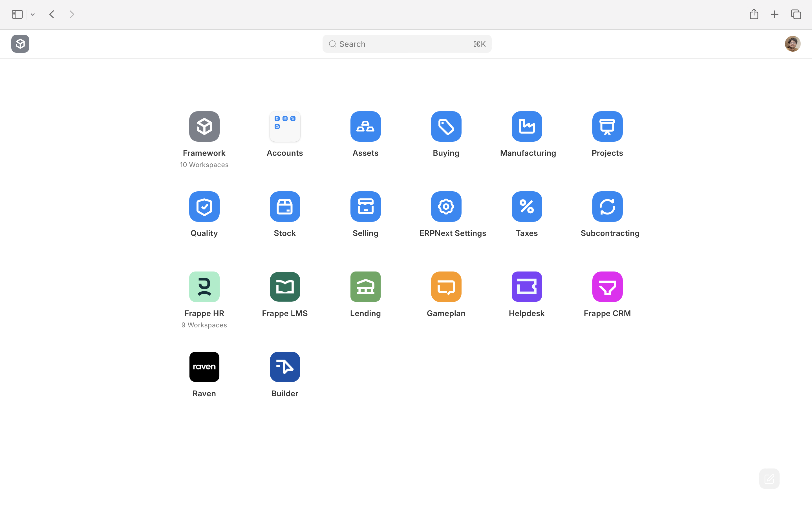
Task: Click the 10 Workspaces text
Action: point(204,165)
